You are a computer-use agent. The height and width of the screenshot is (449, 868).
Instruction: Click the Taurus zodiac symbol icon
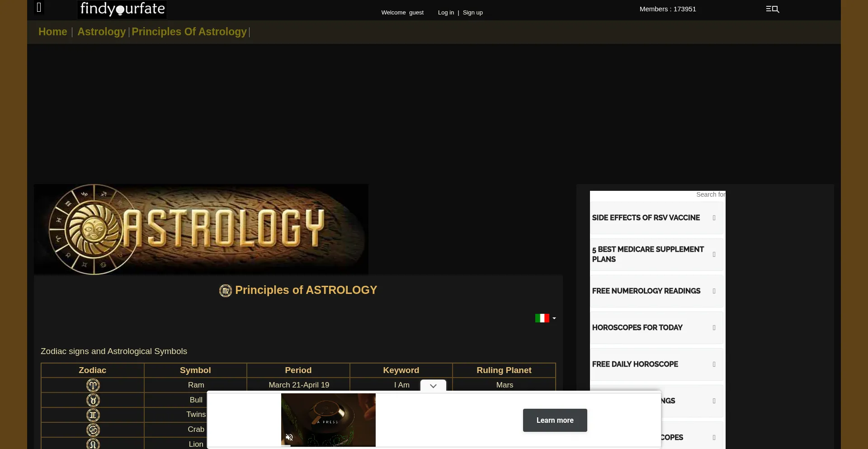pos(93,400)
